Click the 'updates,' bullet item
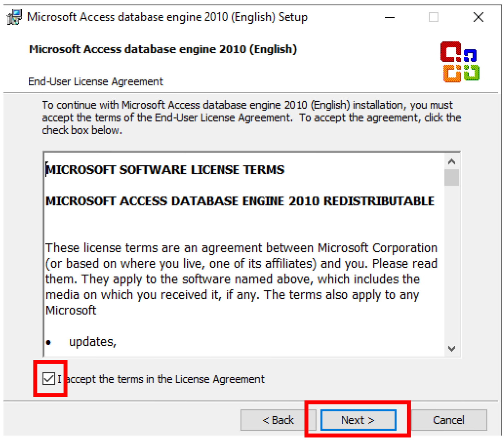Screen dimensions: 504x440 pyautogui.click(x=92, y=342)
